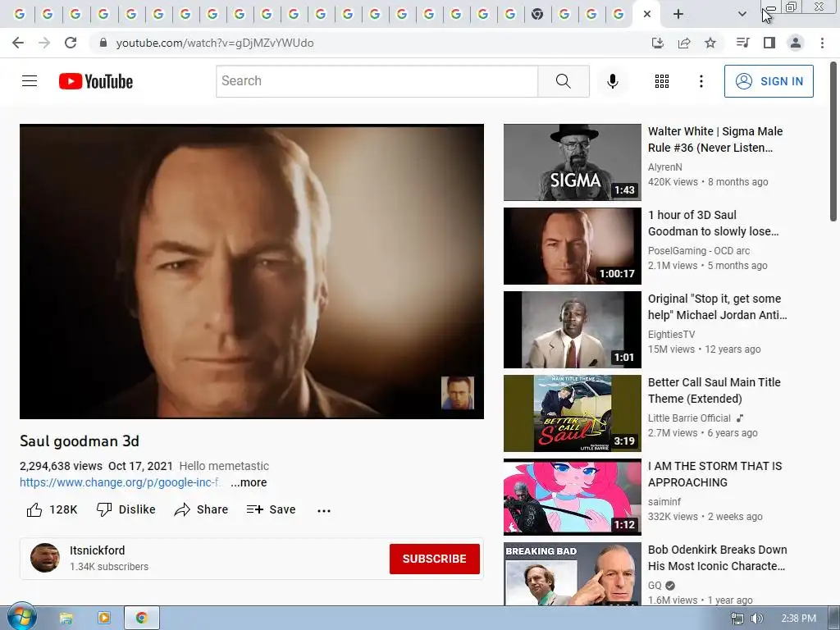Viewport: 840px width, 630px height.
Task: Click the 2:38 PM taskbar clock
Action: coord(798,619)
